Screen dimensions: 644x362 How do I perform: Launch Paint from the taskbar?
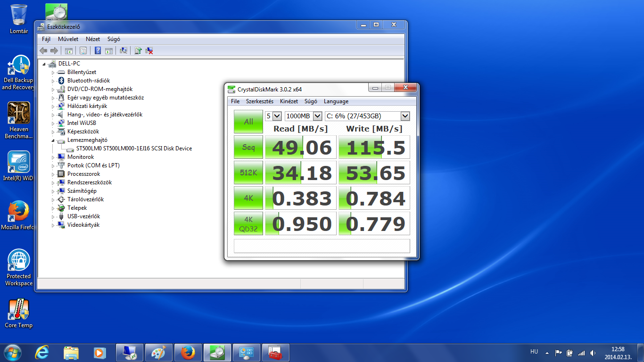(x=159, y=352)
